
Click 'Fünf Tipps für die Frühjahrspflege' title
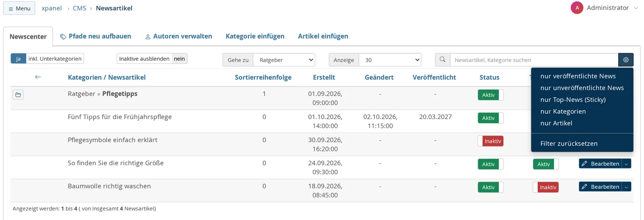point(120,117)
